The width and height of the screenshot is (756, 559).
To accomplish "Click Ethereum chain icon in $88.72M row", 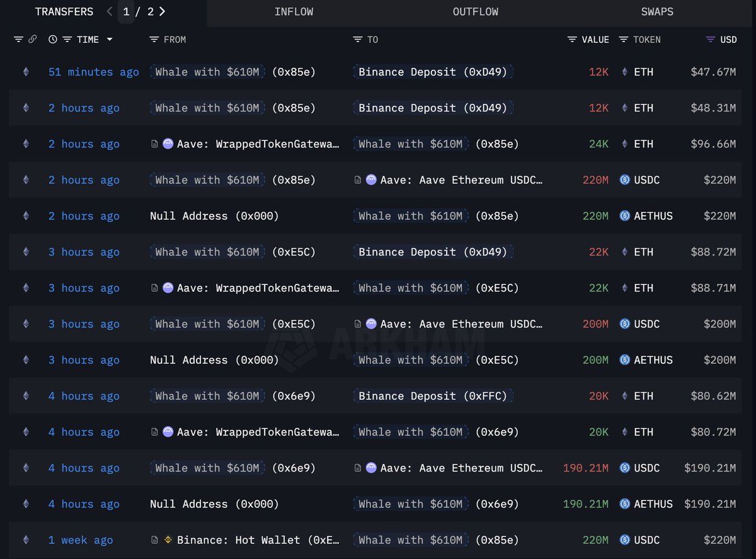I will [x=26, y=252].
